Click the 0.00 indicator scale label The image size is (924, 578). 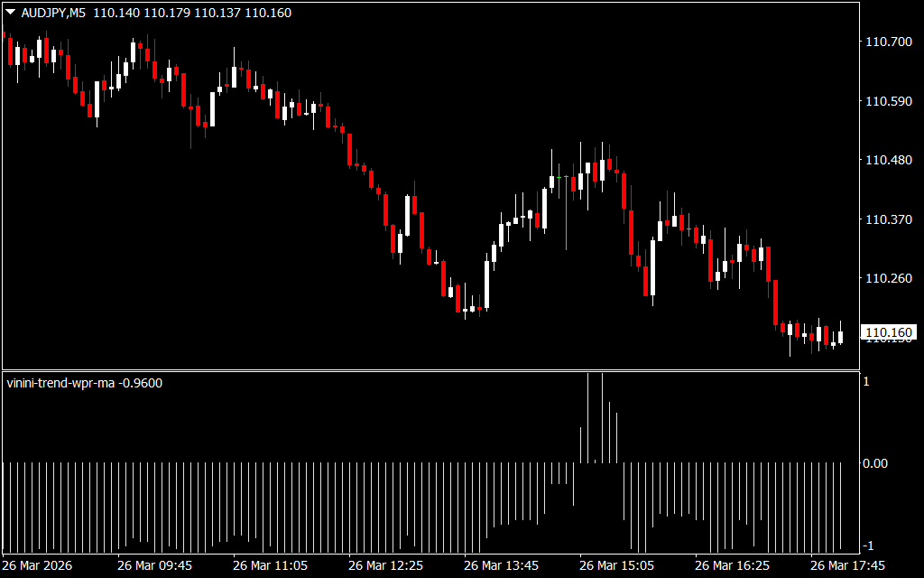click(x=875, y=463)
